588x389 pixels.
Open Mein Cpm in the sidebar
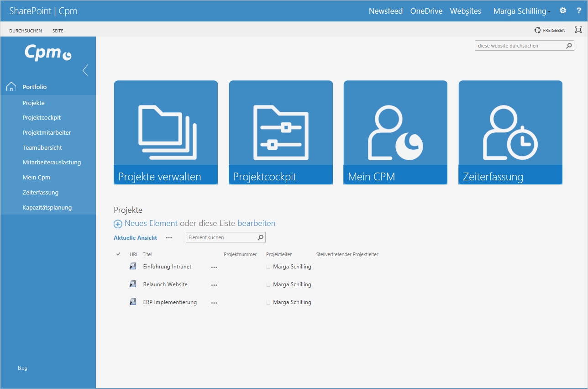(x=37, y=177)
